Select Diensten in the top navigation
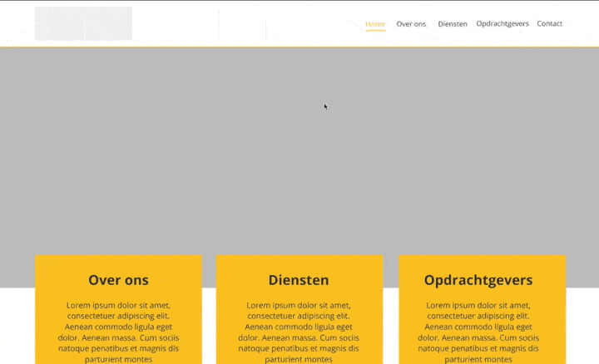This screenshot has height=364, width=599. (x=453, y=24)
